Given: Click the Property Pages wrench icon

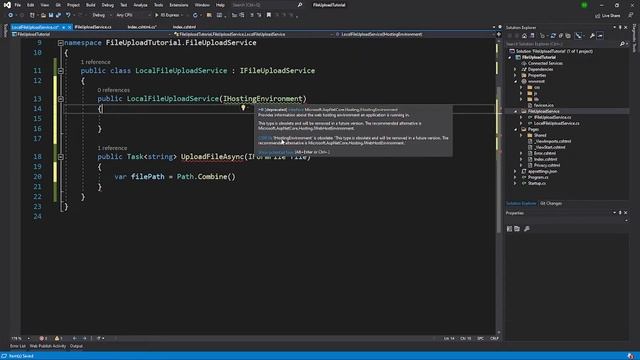Looking at the screenshot, I should [x=527, y=229].
